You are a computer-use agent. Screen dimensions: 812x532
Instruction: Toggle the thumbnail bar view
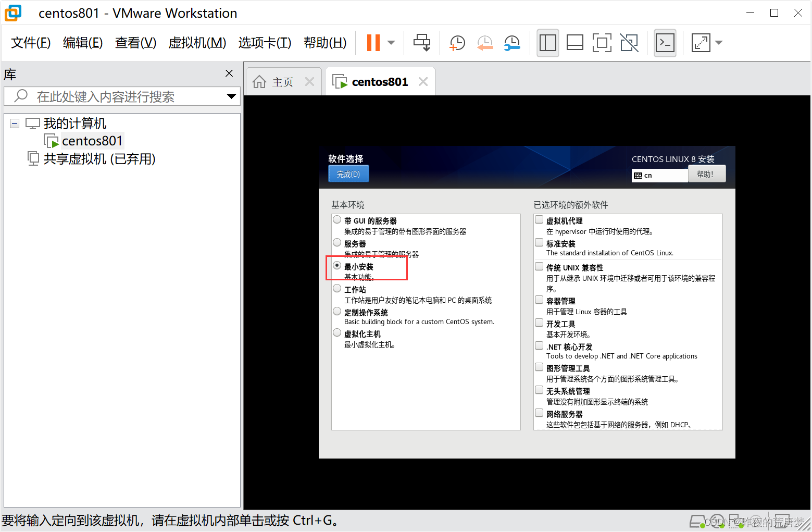pyautogui.click(x=575, y=43)
